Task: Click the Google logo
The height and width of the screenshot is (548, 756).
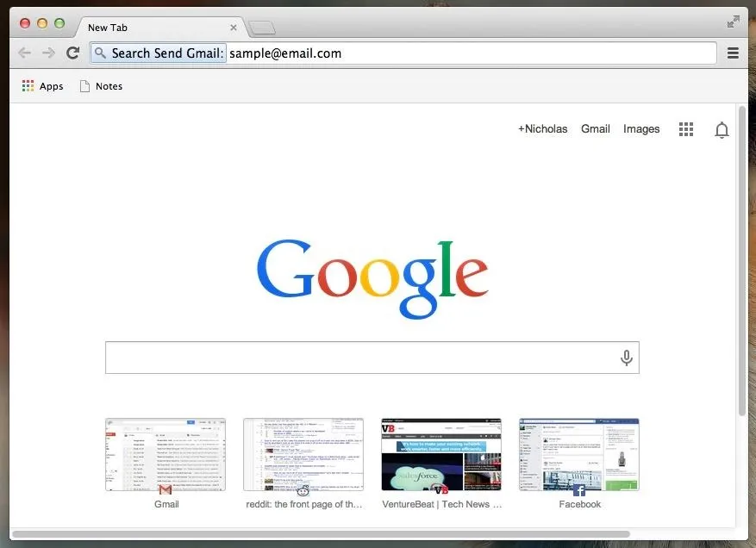Action: pyautogui.click(x=372, y=278)
